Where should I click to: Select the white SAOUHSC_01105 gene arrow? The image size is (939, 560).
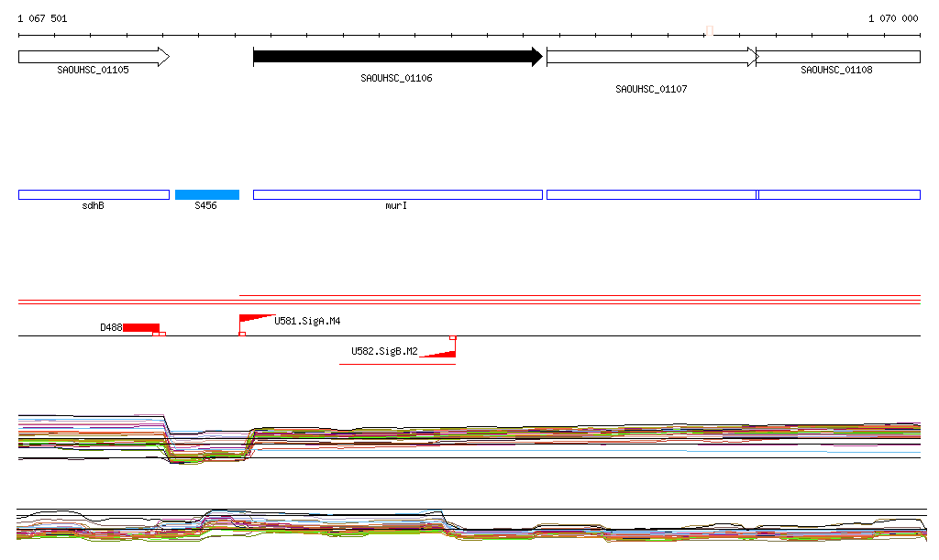(x=93, y=57)
